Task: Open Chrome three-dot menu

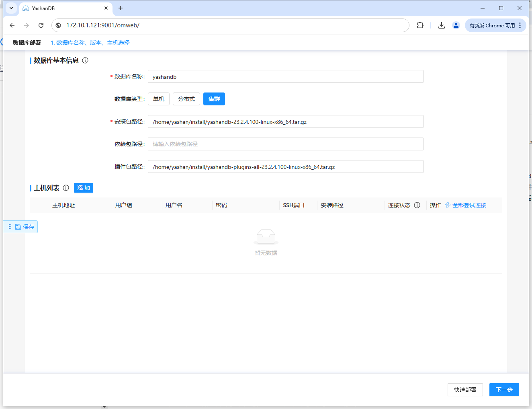Action: (x=520, y=25)
